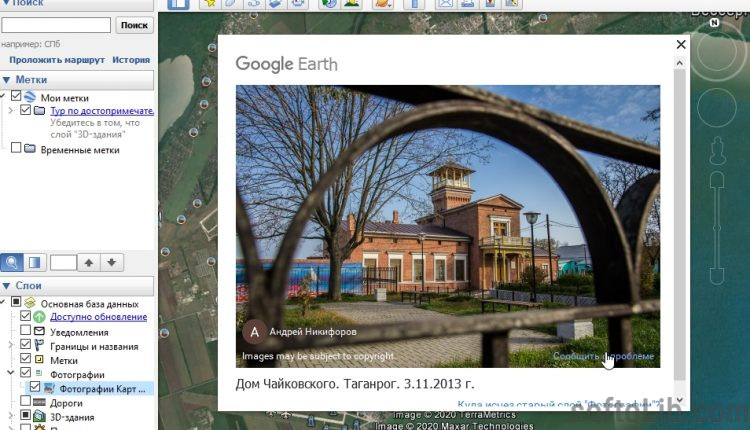750x430 pixels.
Task: Enable the Уведомления layer checkbox
Action: 25,330
